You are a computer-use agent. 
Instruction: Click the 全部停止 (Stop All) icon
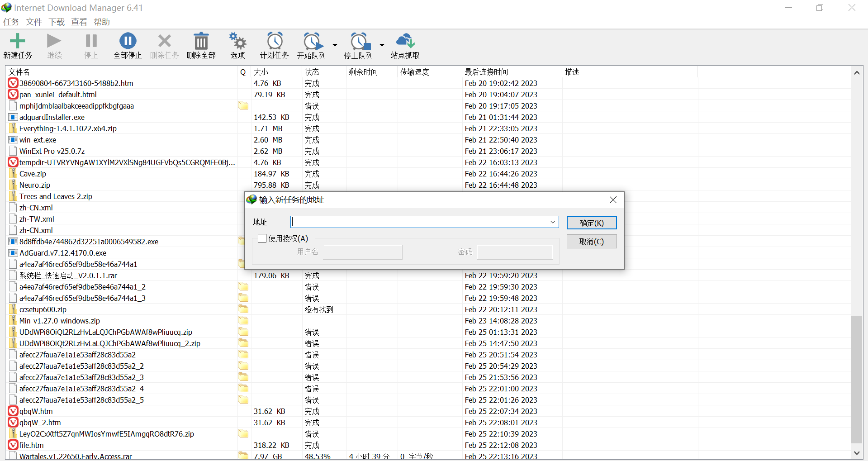pyautogui.click(x=128, y=45)
